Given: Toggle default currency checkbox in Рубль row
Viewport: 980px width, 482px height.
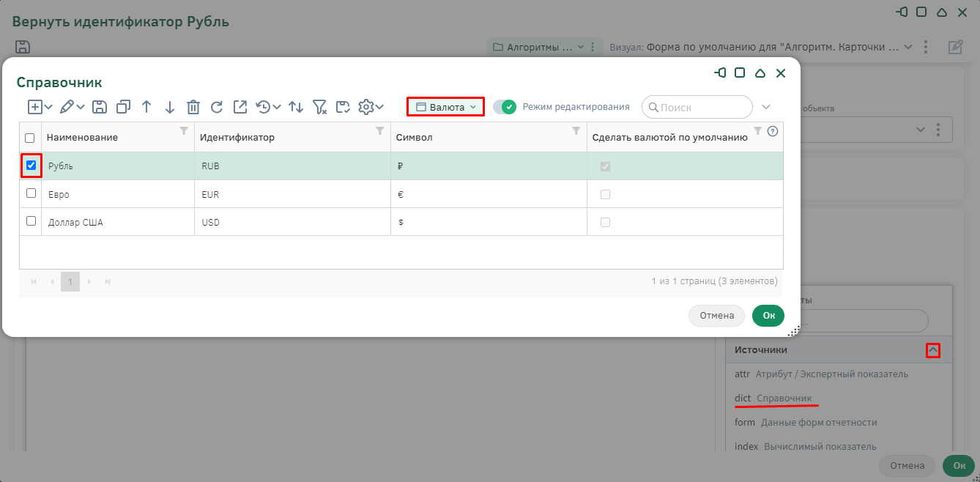Looking at the screenshot, I should pos(605,166).
